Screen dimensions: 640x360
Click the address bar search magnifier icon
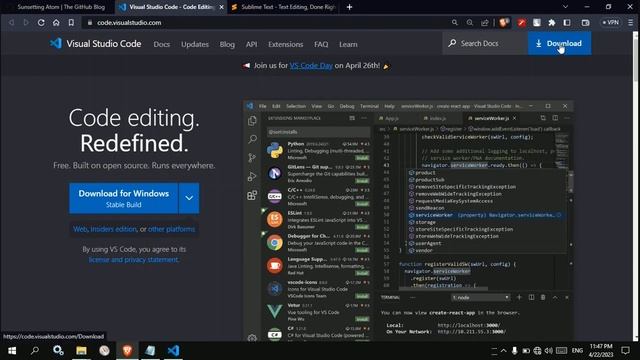(455, 22)
